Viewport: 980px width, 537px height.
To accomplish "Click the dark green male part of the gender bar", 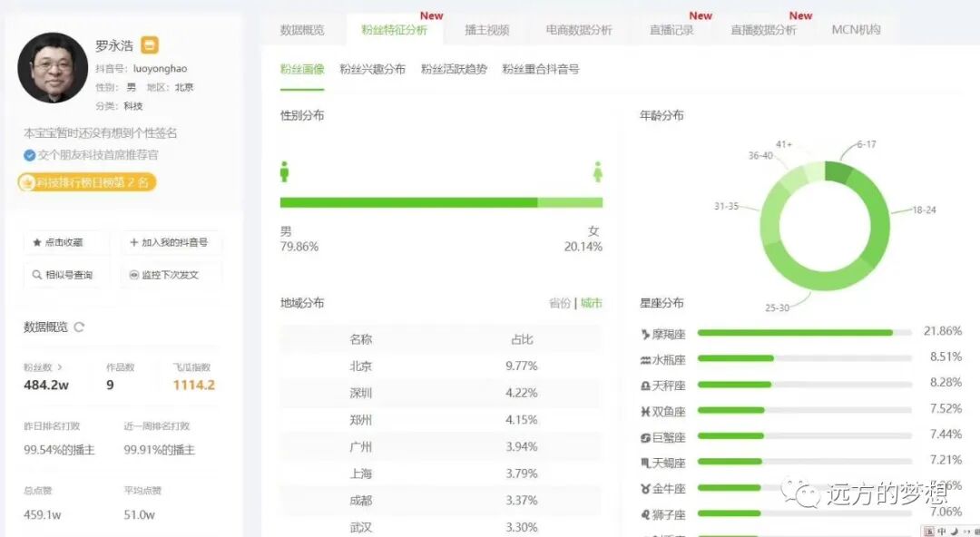I will tap(408, 202).
